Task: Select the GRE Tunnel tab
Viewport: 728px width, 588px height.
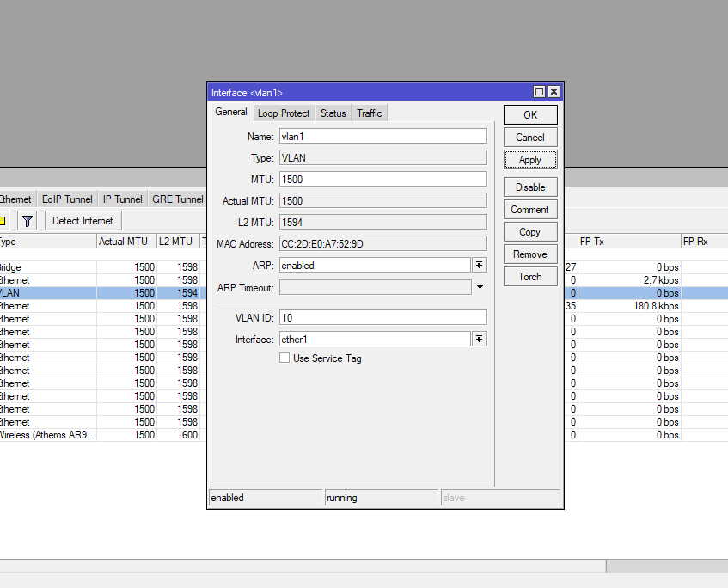Action: pos(177,199)
